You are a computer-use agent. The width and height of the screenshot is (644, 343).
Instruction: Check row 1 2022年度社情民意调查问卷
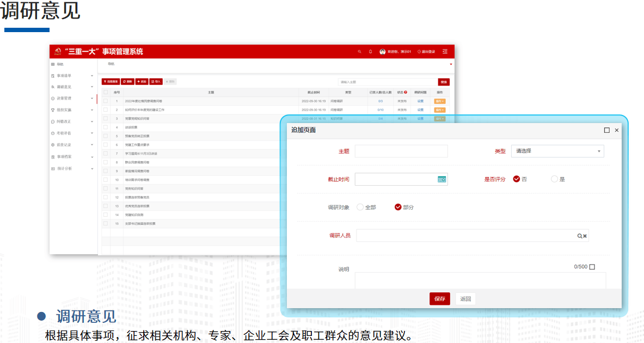tap(106, 101)
